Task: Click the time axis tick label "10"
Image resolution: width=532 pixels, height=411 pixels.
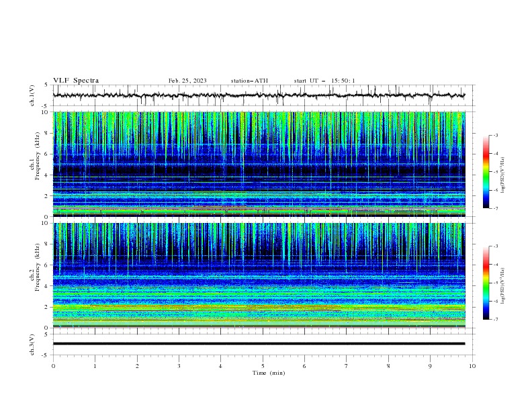Action: coord(472,366)
